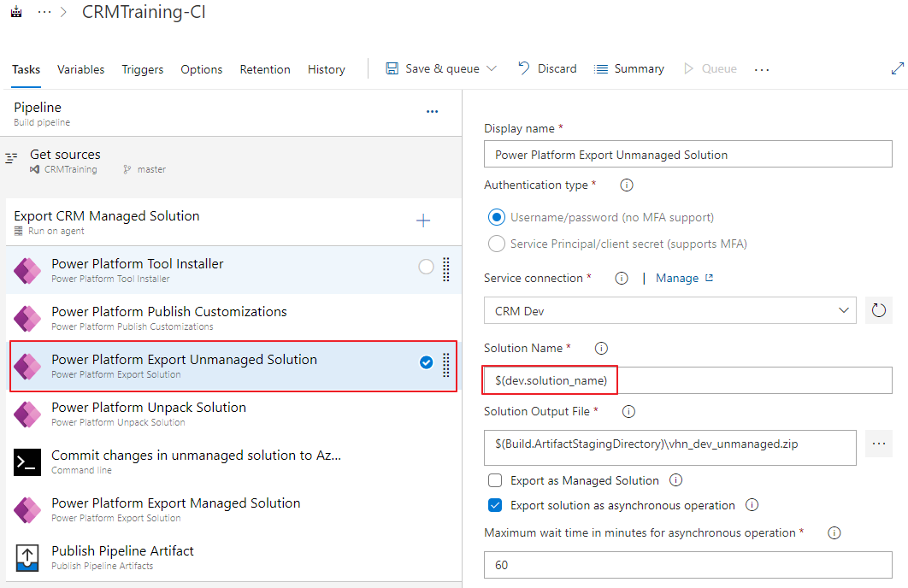Edit the Maximum wait time field
This screenshot has height=588, width=908.
(x=688, y=565)
